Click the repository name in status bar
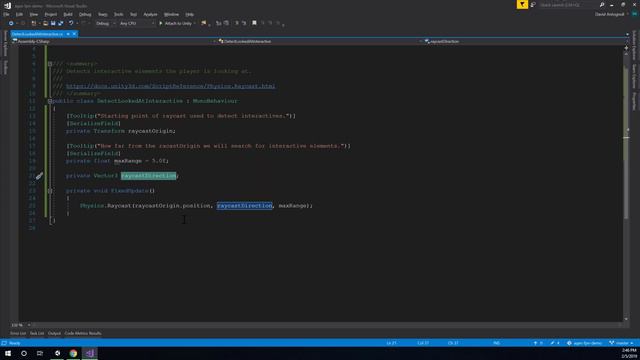 [584, 343]
